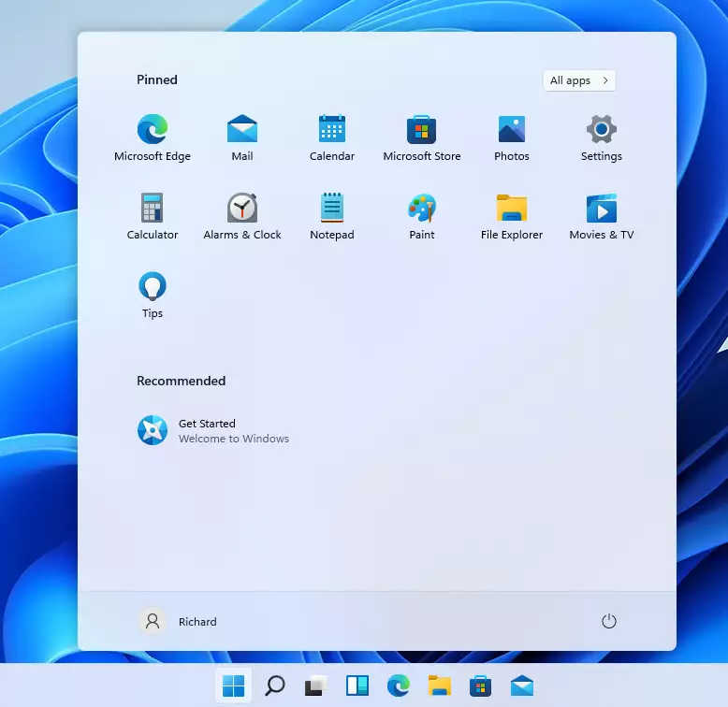Screen dimensions: 728x707
Task: Click the Get Started compass icon
Action: pos(153,430)
